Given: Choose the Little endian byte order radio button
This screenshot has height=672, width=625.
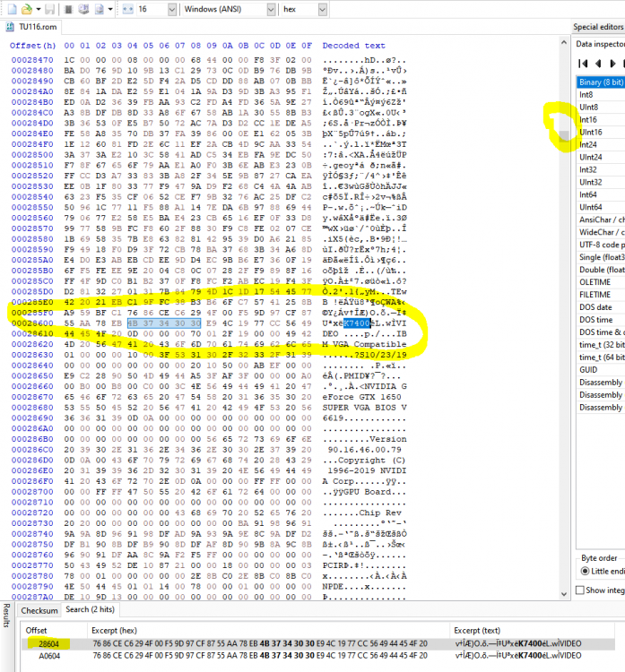Looking at the screenshot, I should (x=585, y=572).
